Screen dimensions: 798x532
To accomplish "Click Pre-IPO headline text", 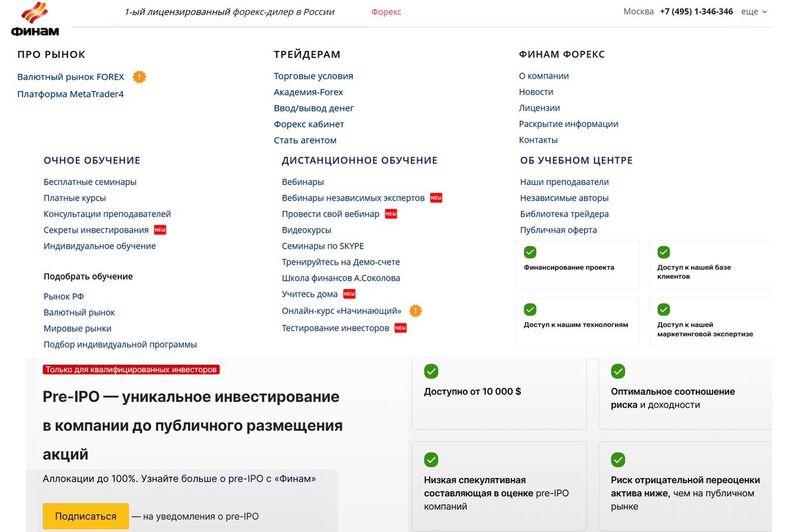I will (x=193, y=426).
